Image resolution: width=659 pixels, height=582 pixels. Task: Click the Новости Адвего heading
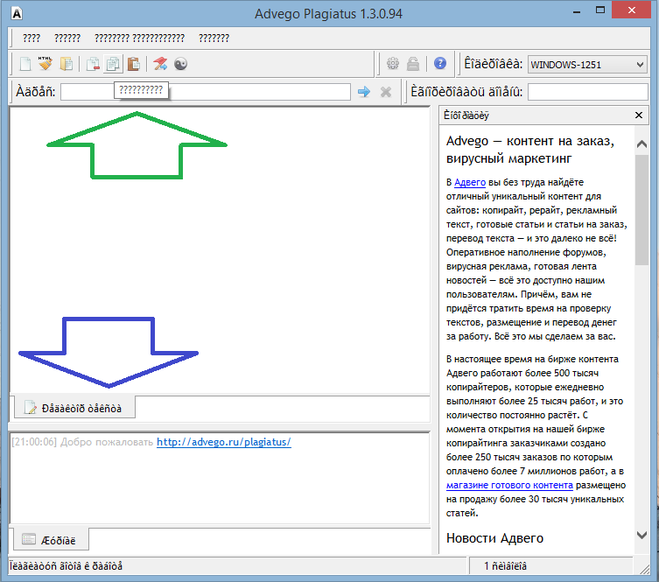(495, 538)
